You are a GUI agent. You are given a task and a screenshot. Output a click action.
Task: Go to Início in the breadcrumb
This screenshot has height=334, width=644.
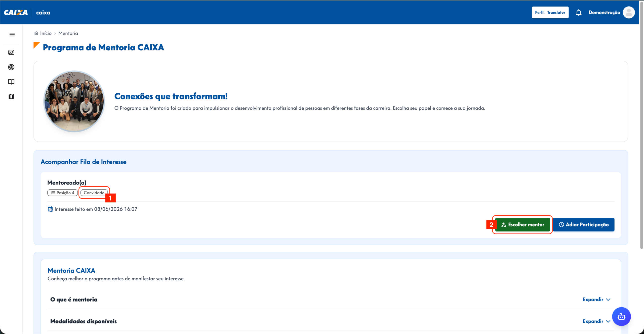(46, 33)
